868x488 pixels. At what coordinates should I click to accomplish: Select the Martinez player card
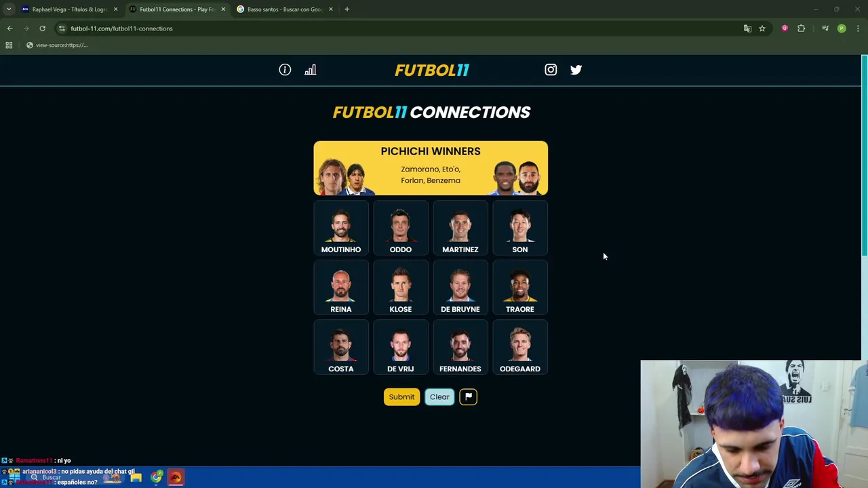(x=460, y=228)
